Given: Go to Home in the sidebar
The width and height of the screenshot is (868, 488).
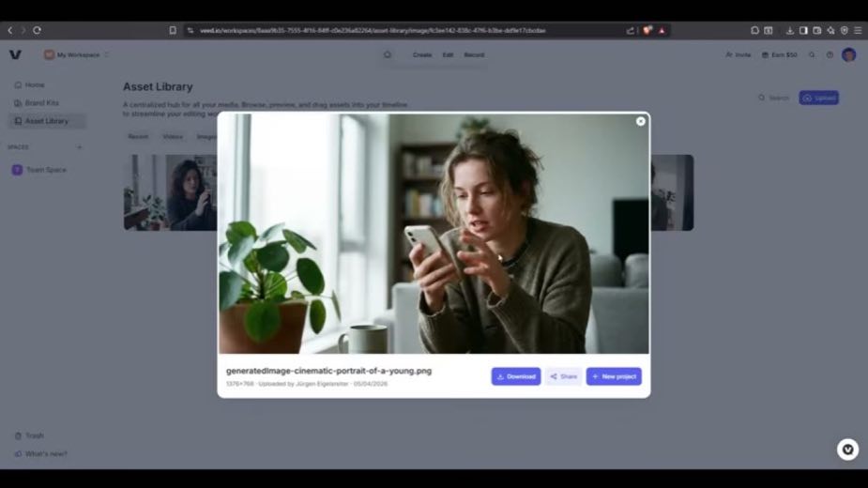Looking at the screenshot, I should click(x=47, y=84).
